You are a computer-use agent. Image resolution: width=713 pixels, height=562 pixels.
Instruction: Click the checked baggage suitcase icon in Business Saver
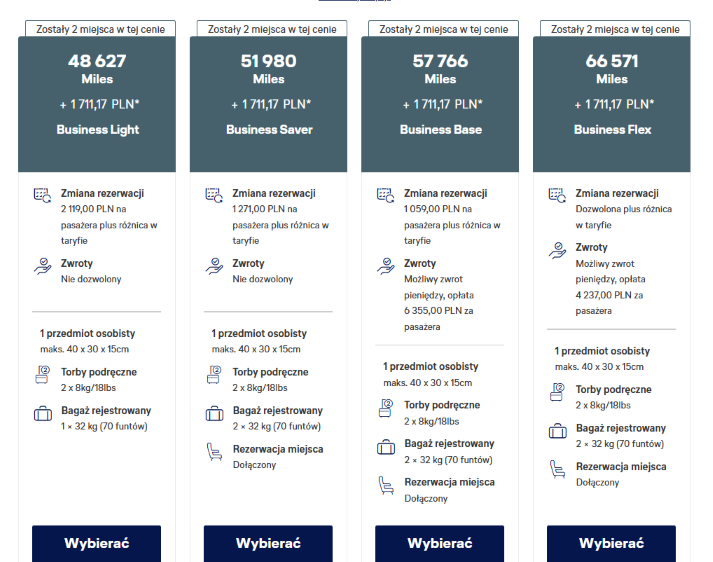point(215,414)
